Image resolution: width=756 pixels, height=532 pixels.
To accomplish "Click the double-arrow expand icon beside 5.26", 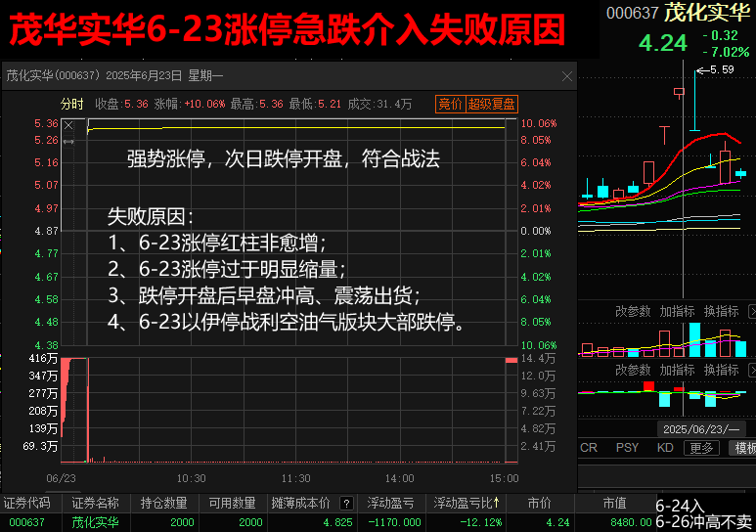I will [68, 142].
